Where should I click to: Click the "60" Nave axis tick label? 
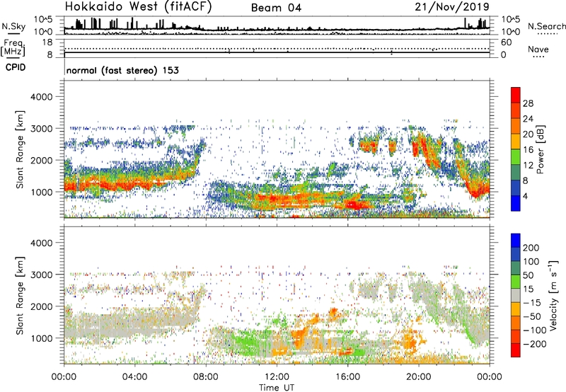click(x=507, y=42)
